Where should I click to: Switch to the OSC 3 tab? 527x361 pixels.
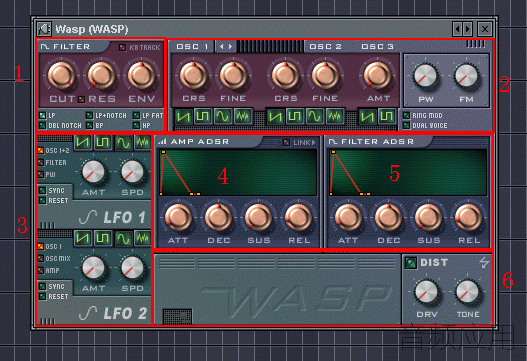(x=377, y=47)
